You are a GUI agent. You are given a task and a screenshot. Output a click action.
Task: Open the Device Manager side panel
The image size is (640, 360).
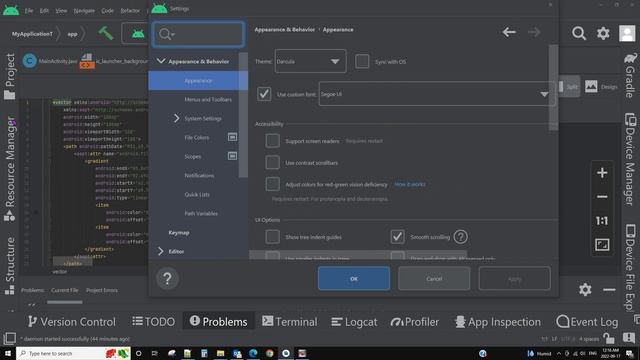630,159
